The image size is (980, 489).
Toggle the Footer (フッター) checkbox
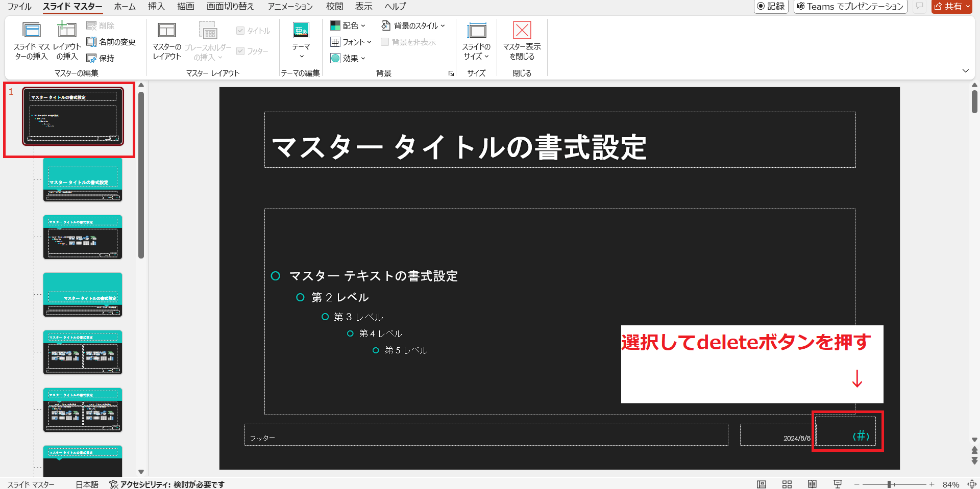(x=240, y=51)
